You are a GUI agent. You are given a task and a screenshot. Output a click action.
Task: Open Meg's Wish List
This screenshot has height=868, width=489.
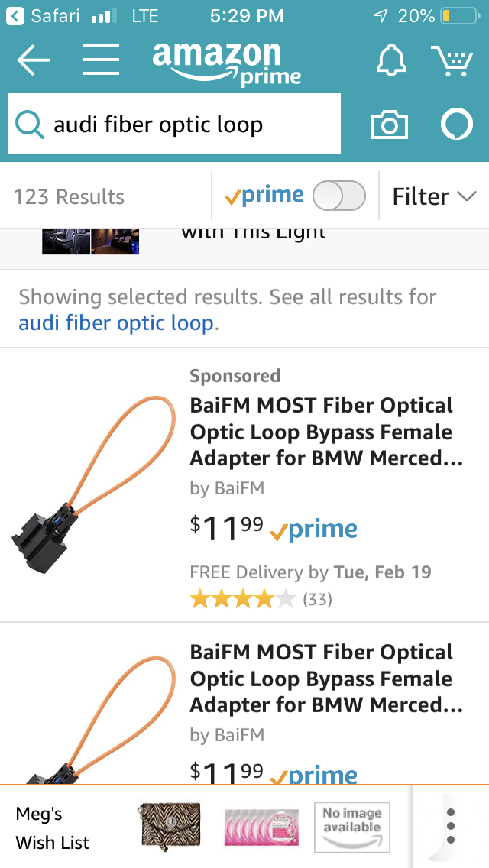point(52,828)
